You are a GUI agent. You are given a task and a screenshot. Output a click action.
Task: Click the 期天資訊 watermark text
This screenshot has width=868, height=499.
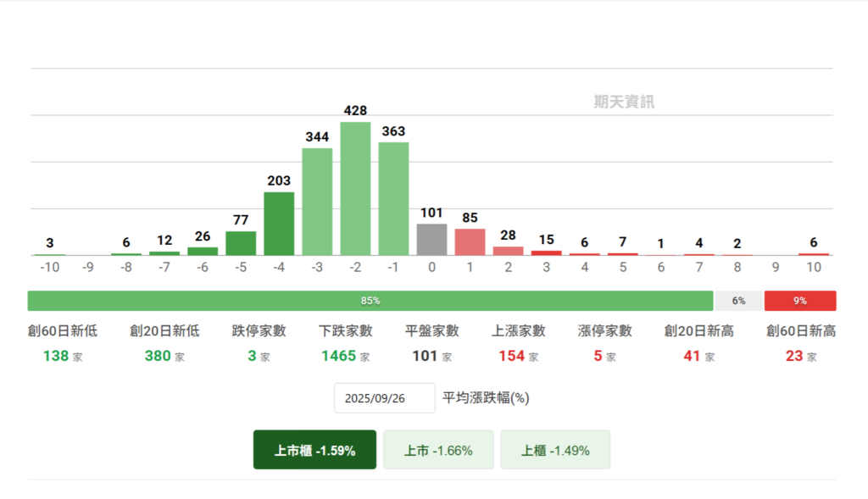tap(624, 103)
